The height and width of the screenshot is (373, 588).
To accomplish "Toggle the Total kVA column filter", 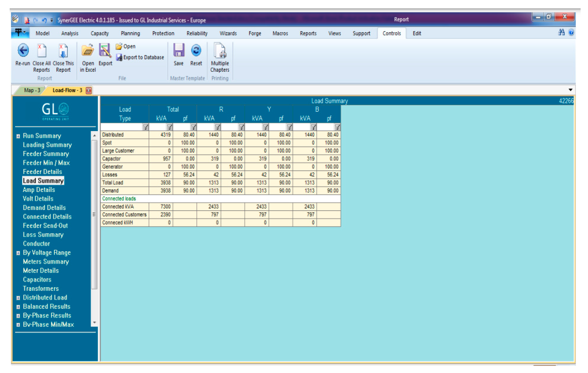I will coord(169,127).
